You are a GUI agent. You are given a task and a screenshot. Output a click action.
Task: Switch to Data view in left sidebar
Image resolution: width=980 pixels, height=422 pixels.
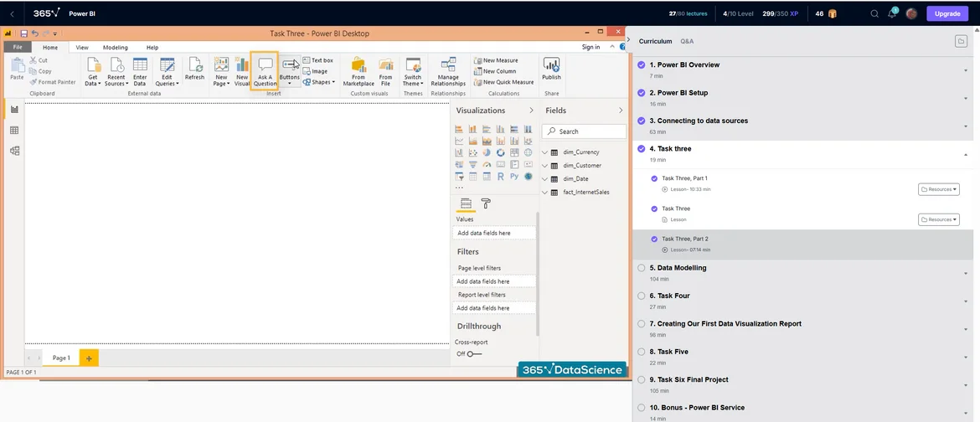pos(14,131)
